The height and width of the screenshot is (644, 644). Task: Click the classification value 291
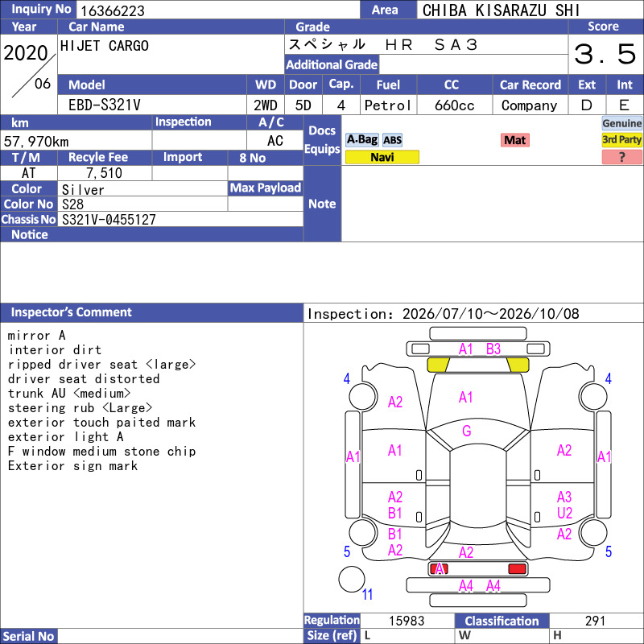[595, 621]
